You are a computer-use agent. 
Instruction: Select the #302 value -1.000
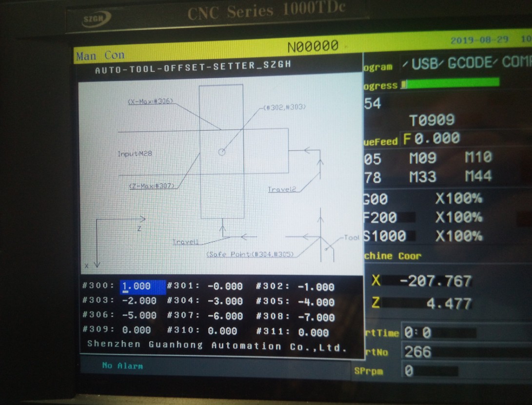(316, 287)
